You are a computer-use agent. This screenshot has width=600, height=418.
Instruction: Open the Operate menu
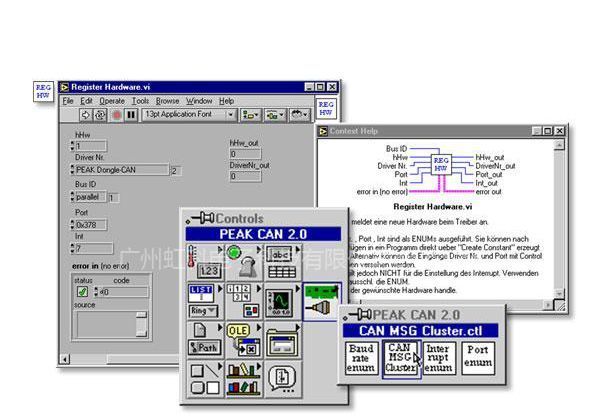pos(112,101)
